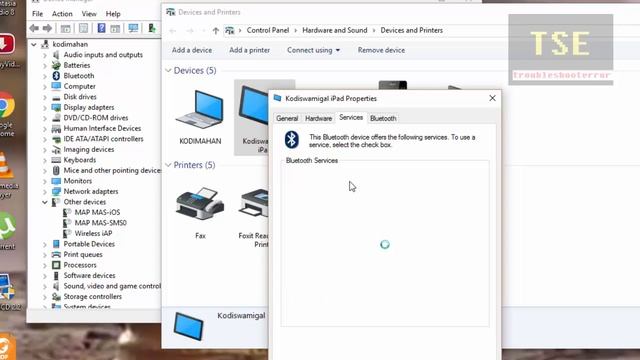
Task: Click the kodimahan computer root icon
Action: 45,44
